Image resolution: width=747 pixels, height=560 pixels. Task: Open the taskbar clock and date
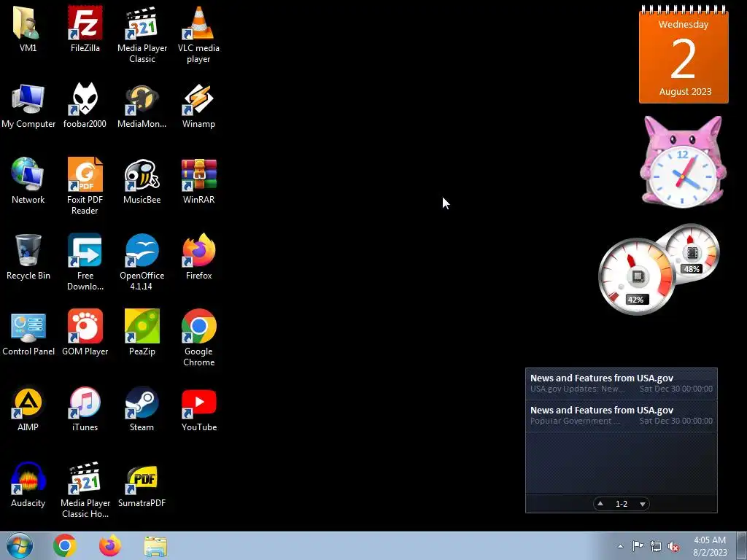710,546
